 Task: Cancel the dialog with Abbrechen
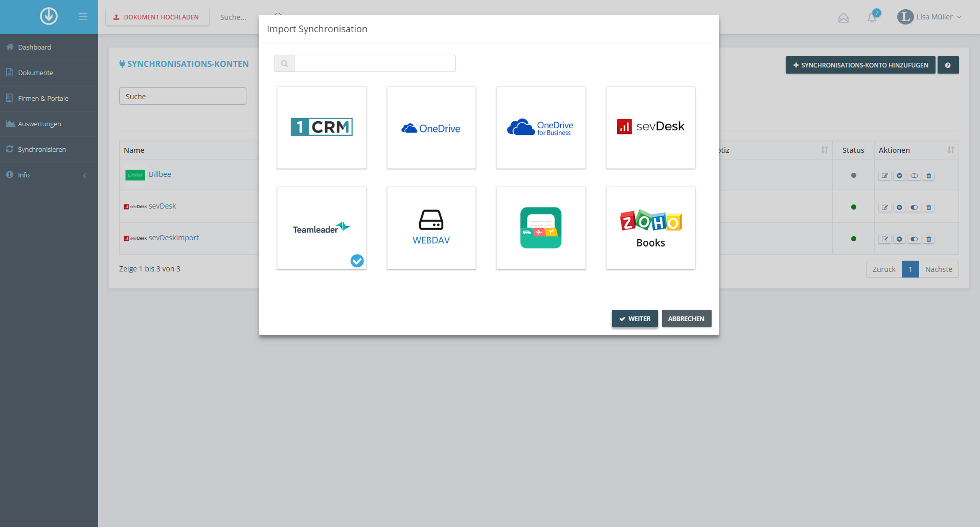point(687,318)
